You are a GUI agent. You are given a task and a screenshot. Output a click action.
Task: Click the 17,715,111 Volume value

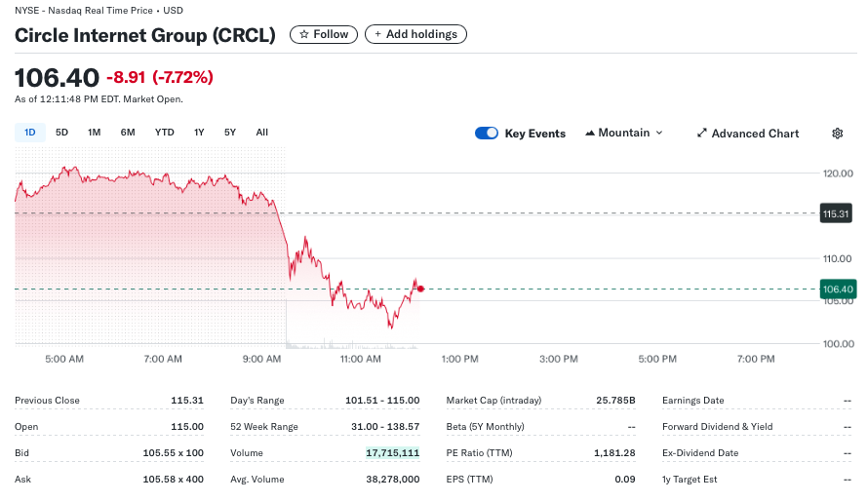[x=392, y=452]
